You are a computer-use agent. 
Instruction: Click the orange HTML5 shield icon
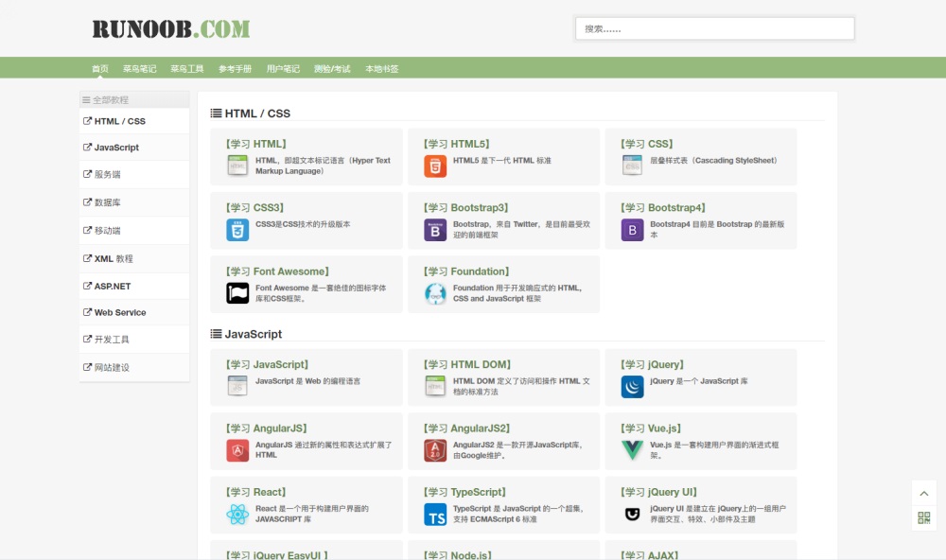tap(435, 166)
